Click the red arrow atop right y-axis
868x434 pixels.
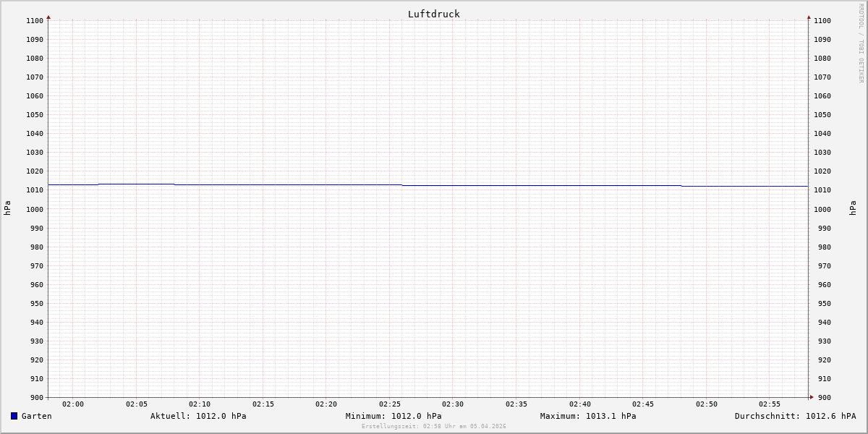pyautogui.click(x=809, y=17)
